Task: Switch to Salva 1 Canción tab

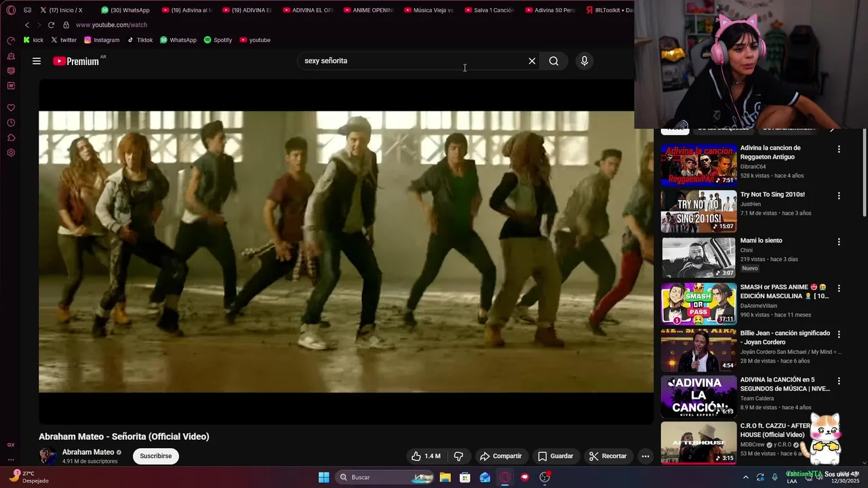Action: pyautogui.click(x=489, y=10)
